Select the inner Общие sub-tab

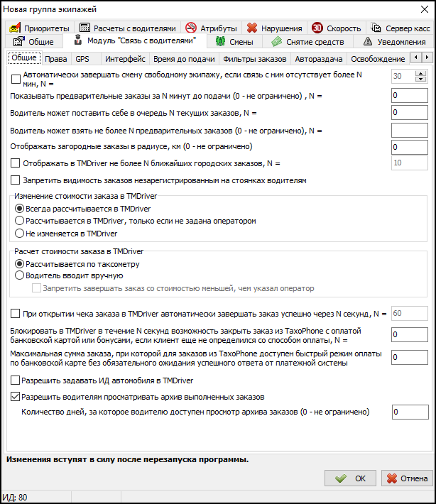[24, 58]
